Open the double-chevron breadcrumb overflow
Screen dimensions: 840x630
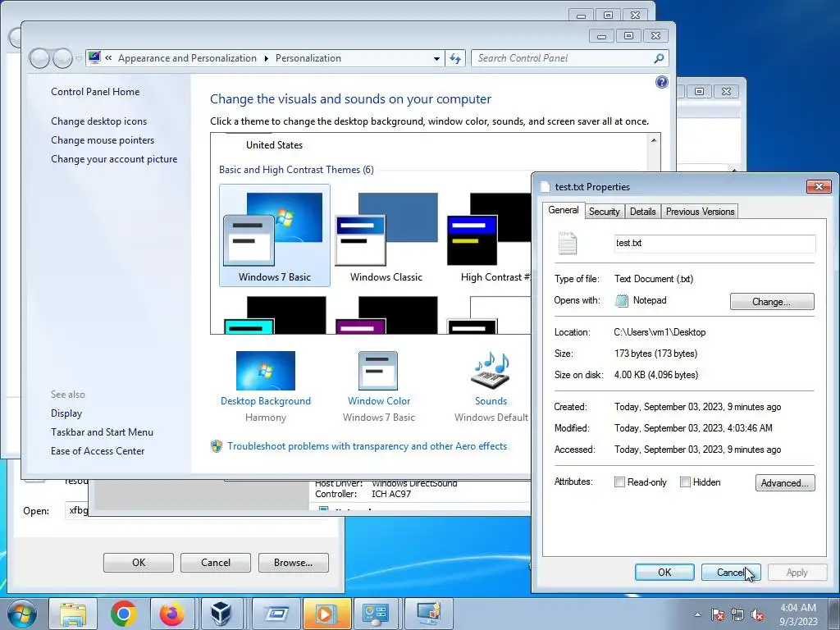pos(108,58)
